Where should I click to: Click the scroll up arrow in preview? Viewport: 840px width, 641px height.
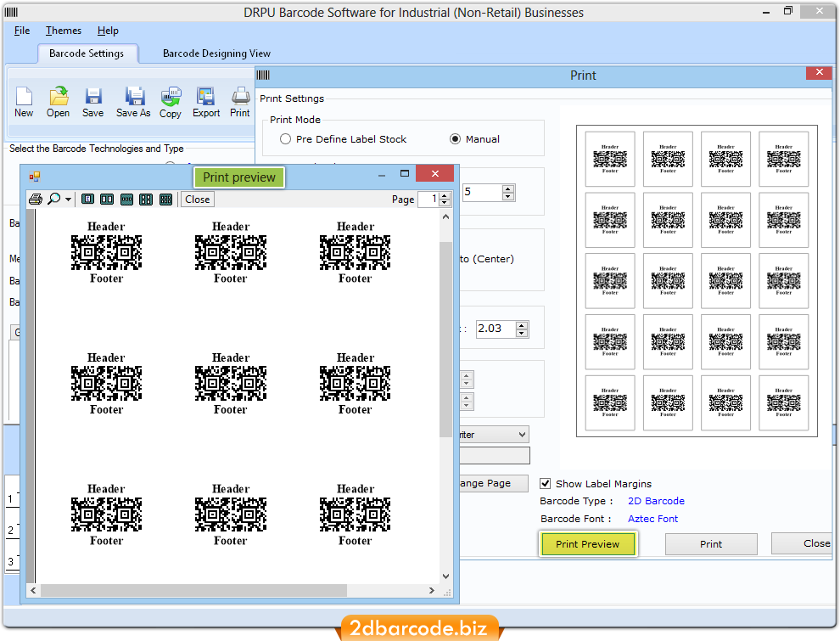click(445, 216)
